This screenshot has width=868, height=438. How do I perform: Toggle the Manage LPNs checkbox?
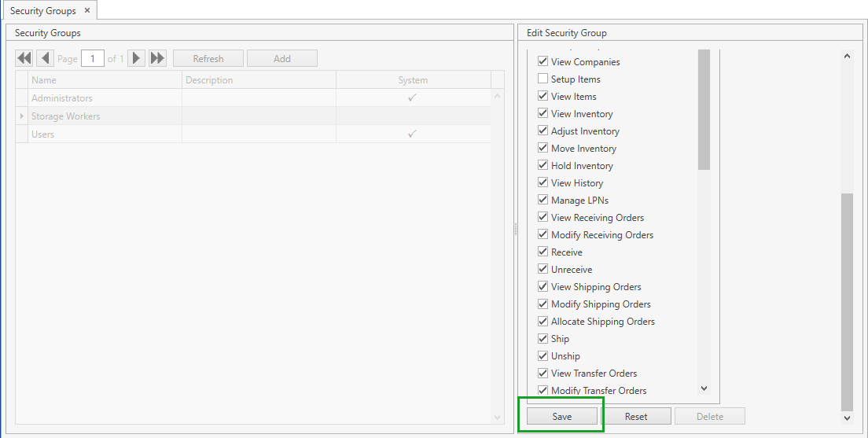click(542, 201)
